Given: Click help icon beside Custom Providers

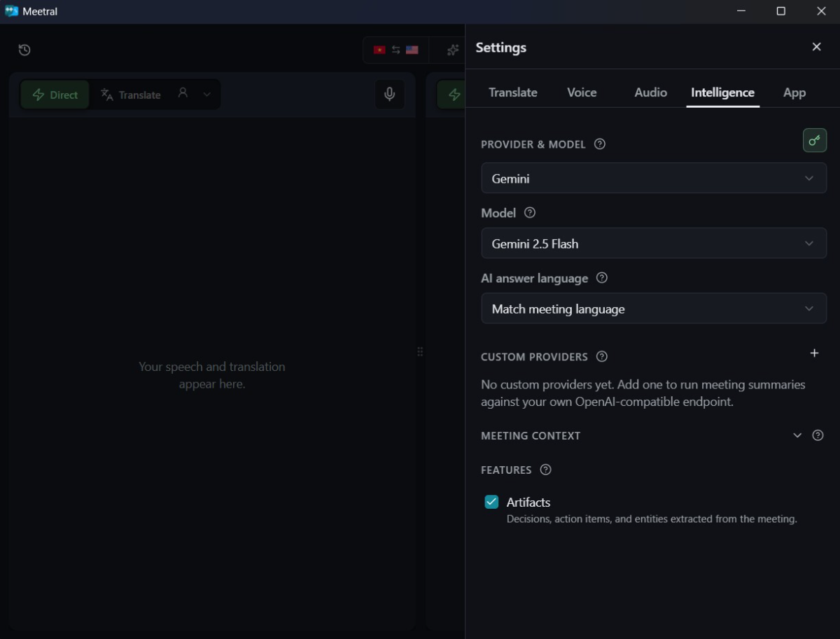Looking at the screenshot, I should click(x=601, y=356).
